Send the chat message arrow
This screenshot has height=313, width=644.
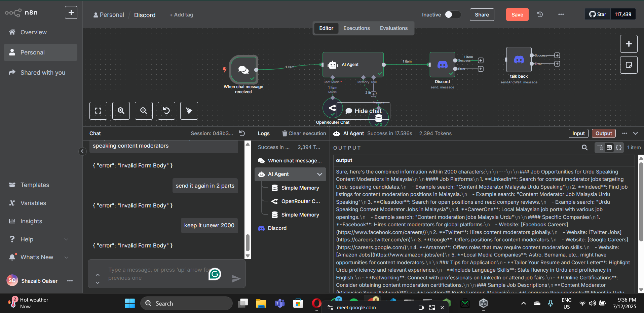point(236,278)
